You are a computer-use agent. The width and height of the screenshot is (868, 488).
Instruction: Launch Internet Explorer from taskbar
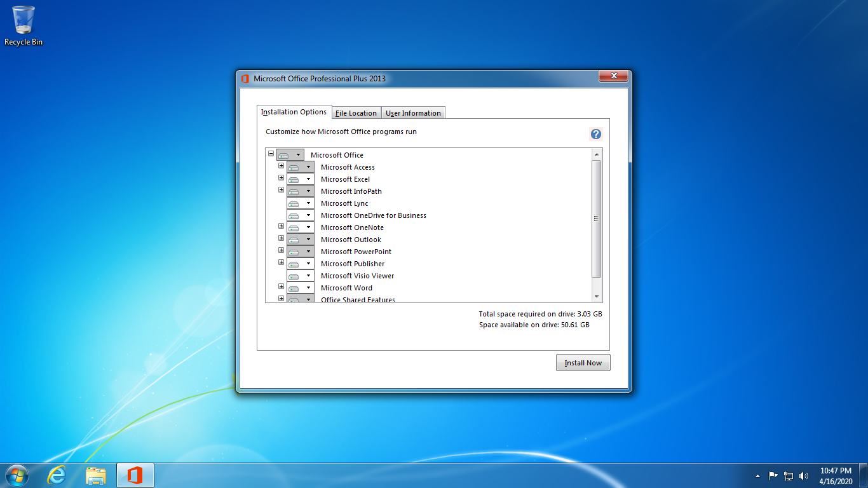click(57, 475)
